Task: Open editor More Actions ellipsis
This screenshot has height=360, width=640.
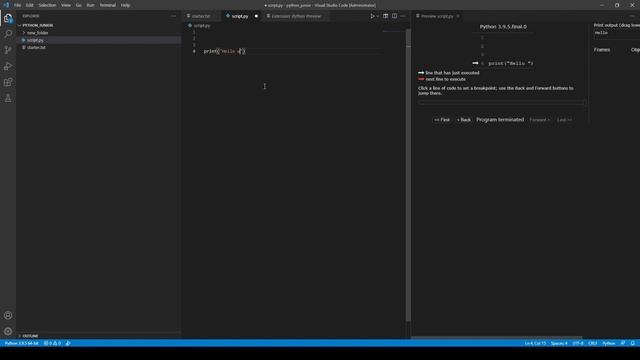Action: [403, 16]
